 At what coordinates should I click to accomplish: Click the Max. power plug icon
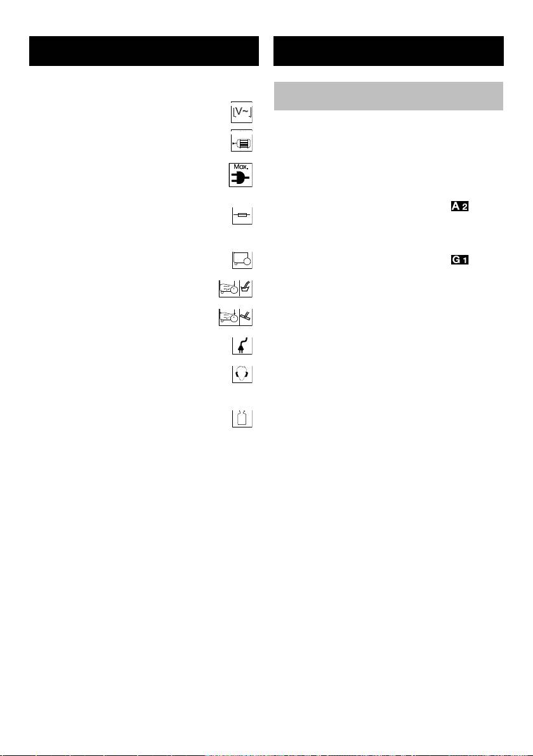pos(240,175)
